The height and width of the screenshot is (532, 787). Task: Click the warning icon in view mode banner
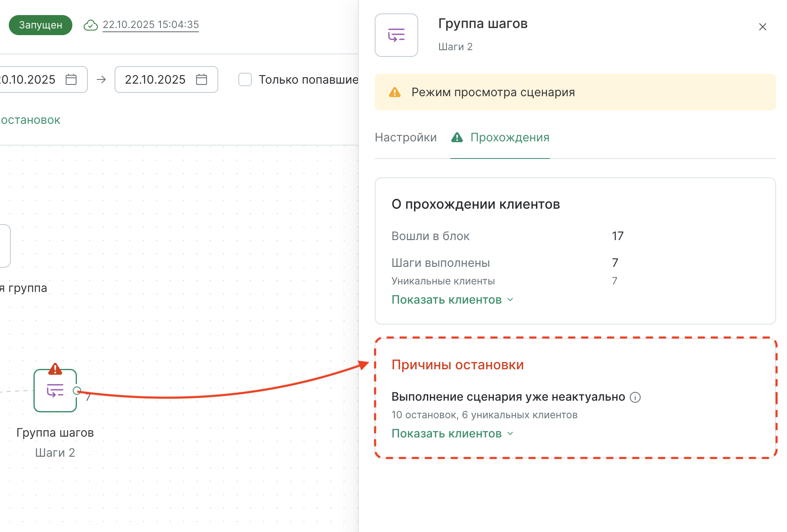coord(394,92)
